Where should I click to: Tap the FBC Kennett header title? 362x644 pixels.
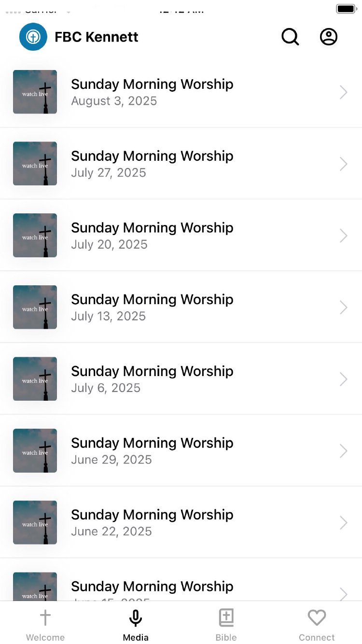[x=97, y=37]
